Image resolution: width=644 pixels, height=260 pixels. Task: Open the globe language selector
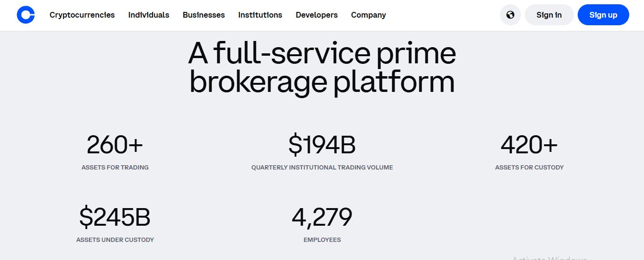[510, 15]
